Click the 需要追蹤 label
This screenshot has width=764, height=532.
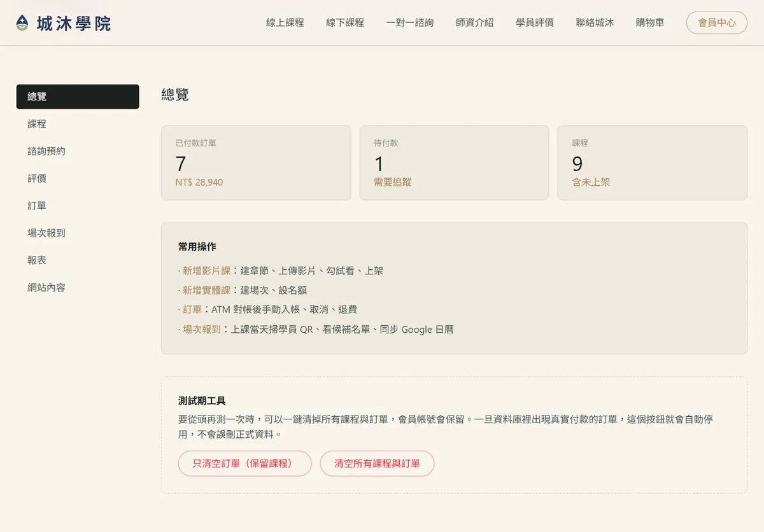[393, 183]
